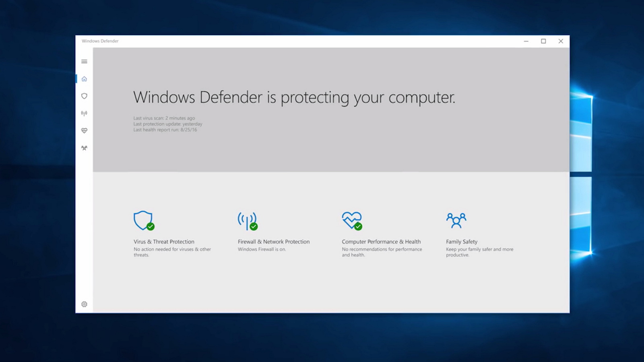Click 'No action needed for viruses' text
The image size is (644, 362).
pos(172,252)
